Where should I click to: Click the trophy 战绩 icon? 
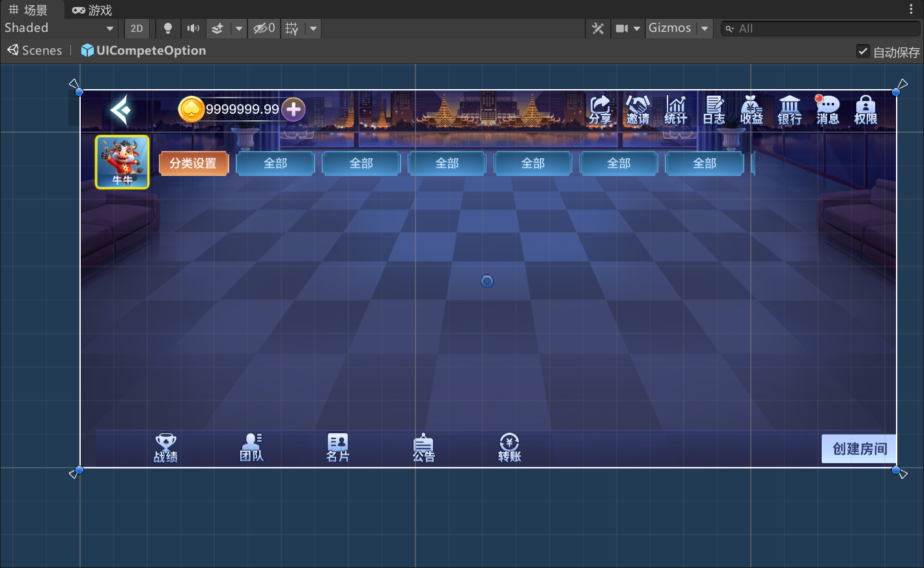pos(165,448)
